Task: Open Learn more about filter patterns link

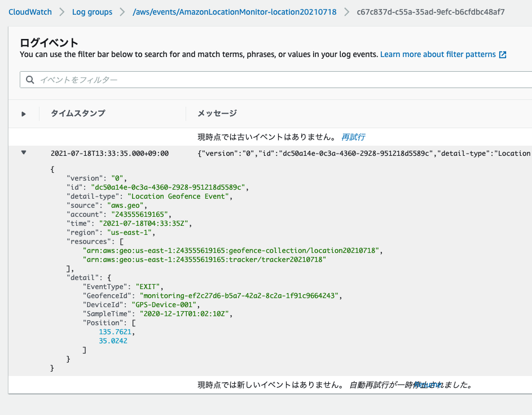Action: 438,54
